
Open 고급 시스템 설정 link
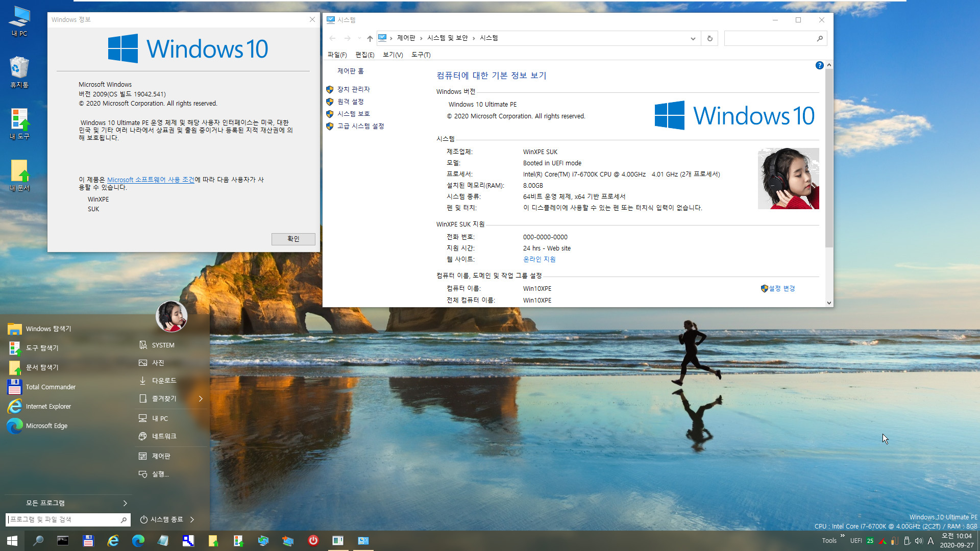pos(360,126)
